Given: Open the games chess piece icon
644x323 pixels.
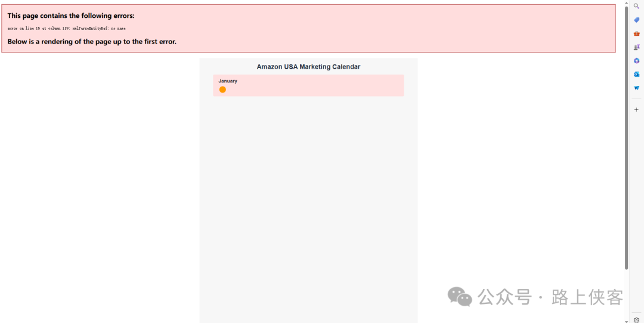Looking at the screenshot, I should (x=636, y=47).
